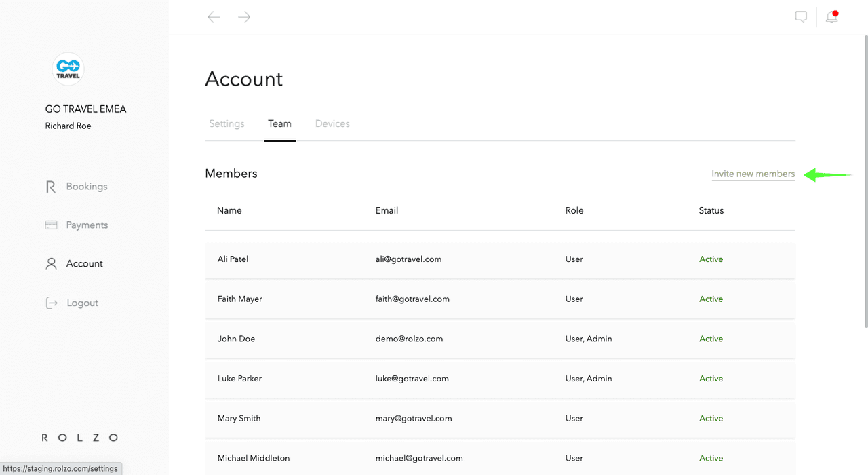The width and height of the screenshot is (868, 475).
Task: Click the GO Travel logo
Action: 68,69
